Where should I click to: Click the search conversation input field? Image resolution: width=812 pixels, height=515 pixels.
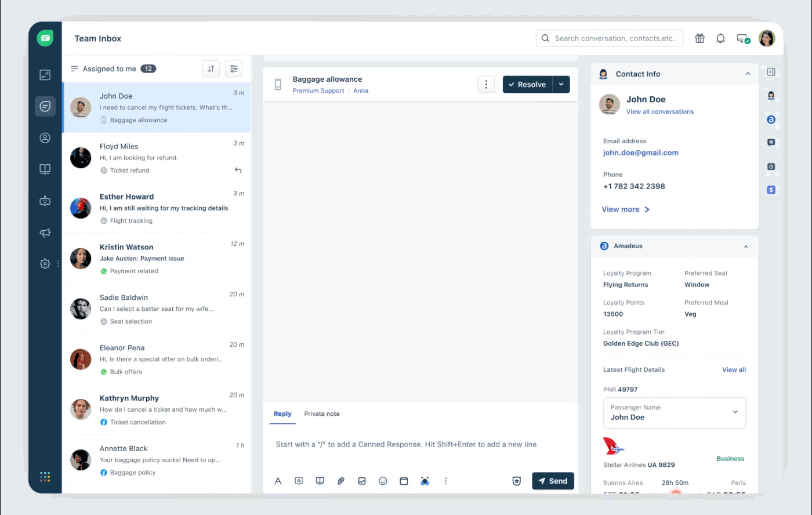click(x=615, y=38)
